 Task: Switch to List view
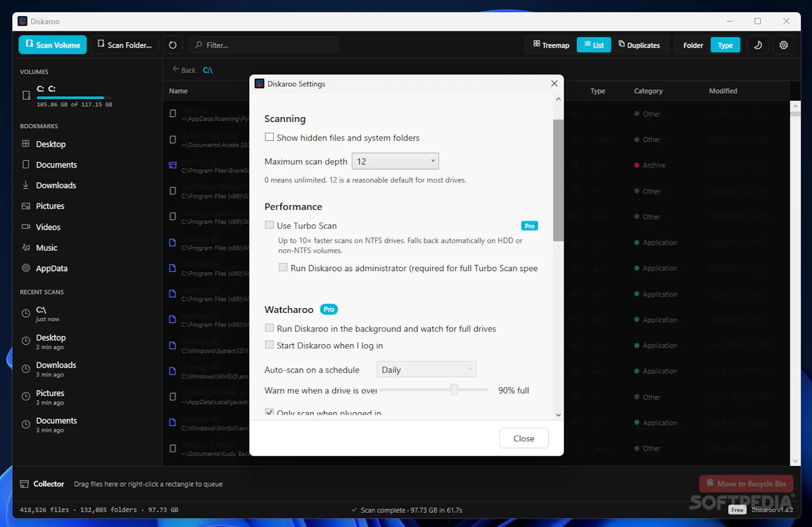594,45
